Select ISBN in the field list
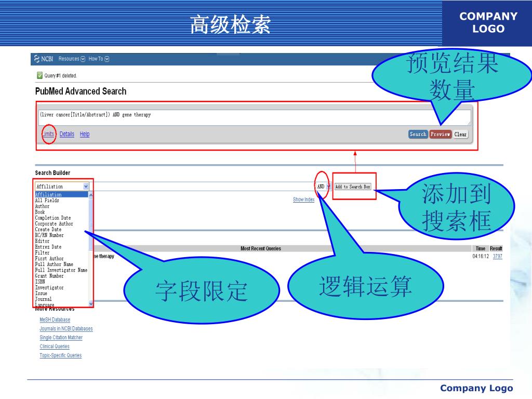 [61, 282]
